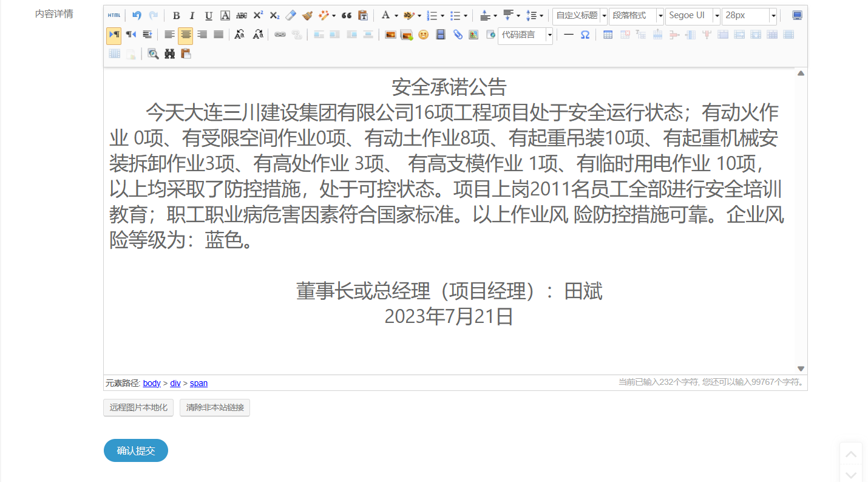Viewport: 868px width, 482px height.
Task: Expand paragraph spacing after options arrow
Action: point(518,16)
